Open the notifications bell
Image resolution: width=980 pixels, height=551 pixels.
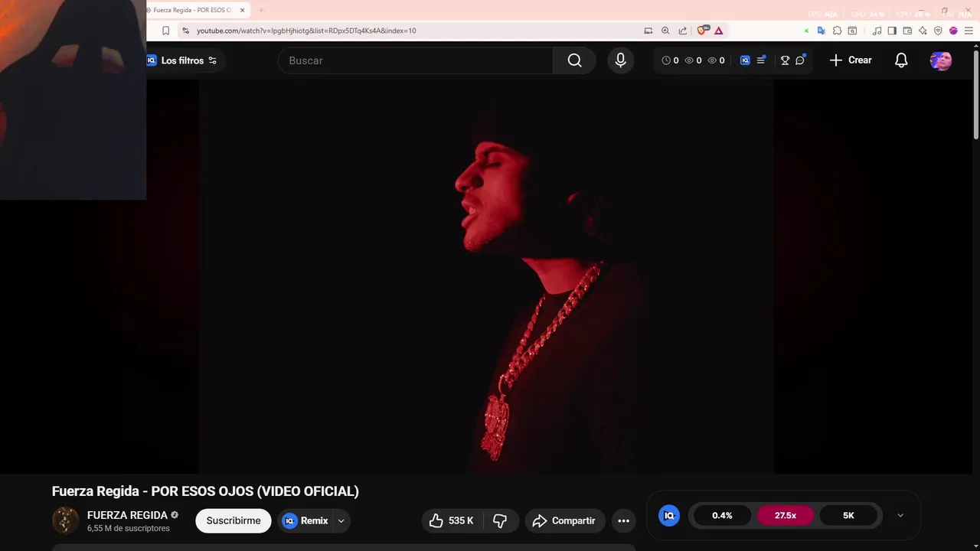click(x=901, y=60)
